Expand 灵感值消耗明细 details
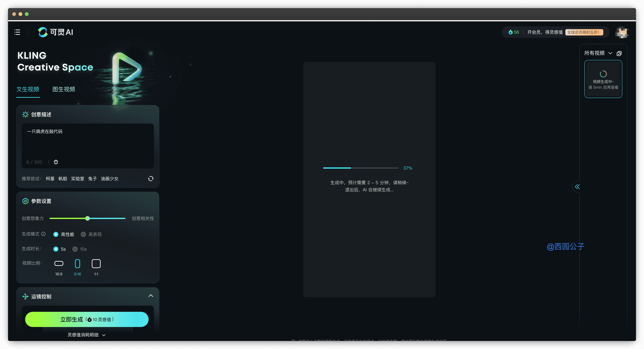Screen dimensions: 644x349 [x=87, y=335]
